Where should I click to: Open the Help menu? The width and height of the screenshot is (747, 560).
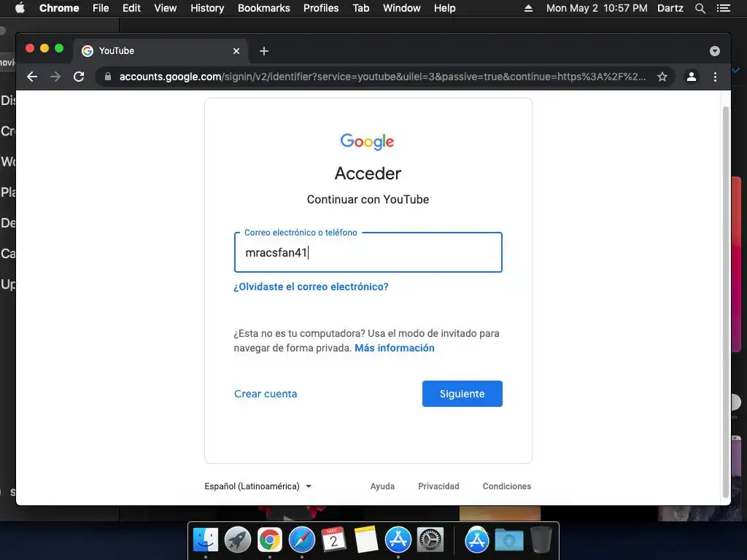[x=444, y=8]
